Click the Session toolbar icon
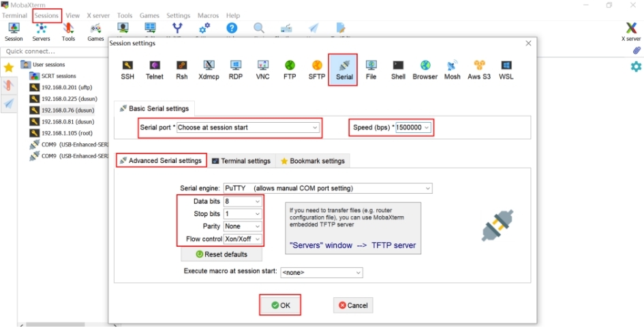The image size is (644, 328). click(x=14, y=32)
